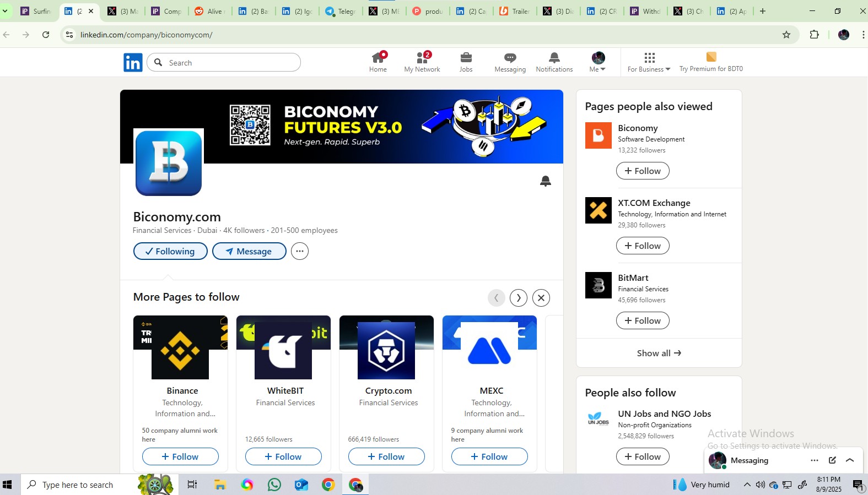Show next pages in carousel
Image resolution: width=868 pixels, height=495 pixels.
(519, 298)
